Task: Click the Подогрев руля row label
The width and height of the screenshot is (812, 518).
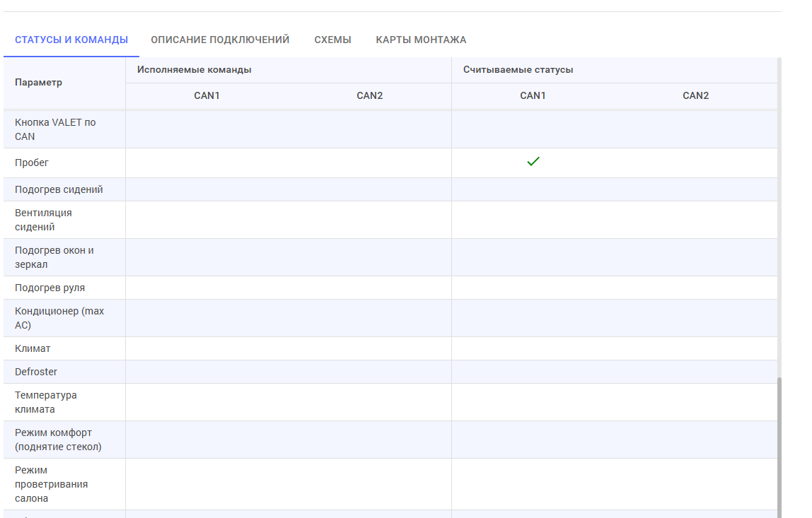Action: [50, 288]
